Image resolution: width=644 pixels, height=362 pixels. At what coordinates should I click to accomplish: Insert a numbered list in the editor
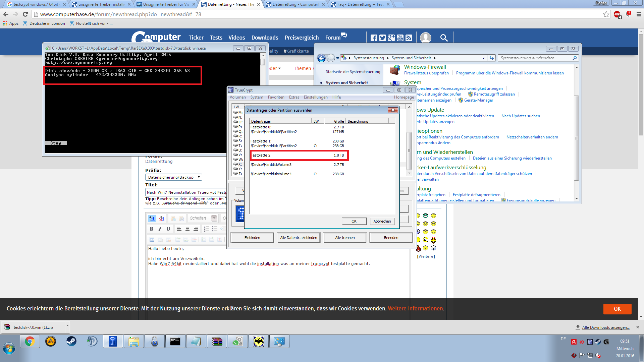[x=207, y=229]
